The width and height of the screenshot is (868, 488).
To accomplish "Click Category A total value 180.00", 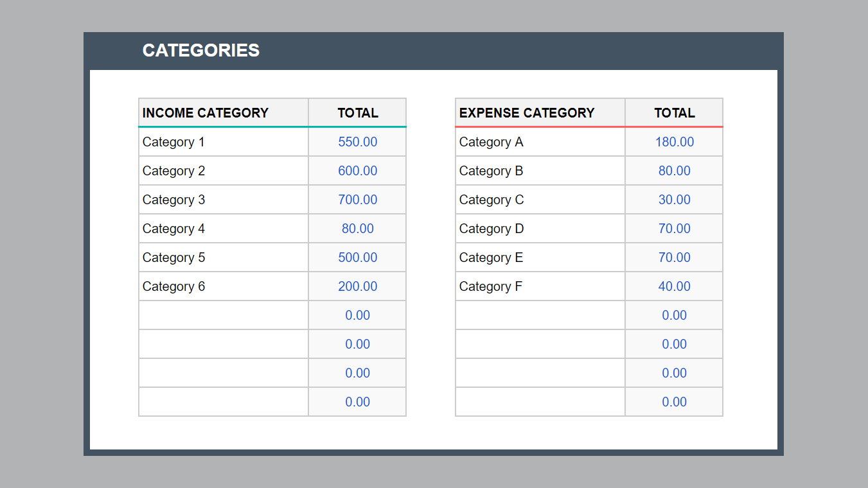I will (674, 142).
